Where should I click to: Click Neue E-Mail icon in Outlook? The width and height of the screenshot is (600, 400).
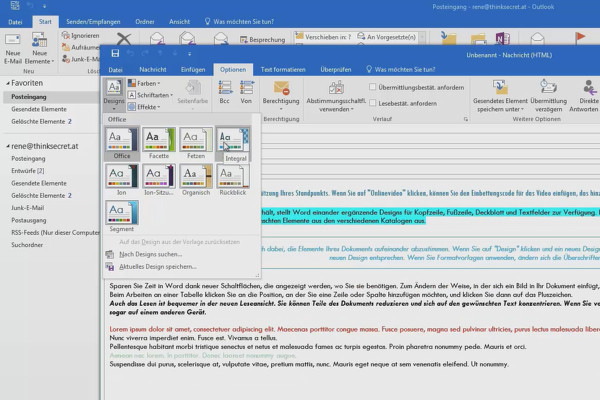point(13,49)
